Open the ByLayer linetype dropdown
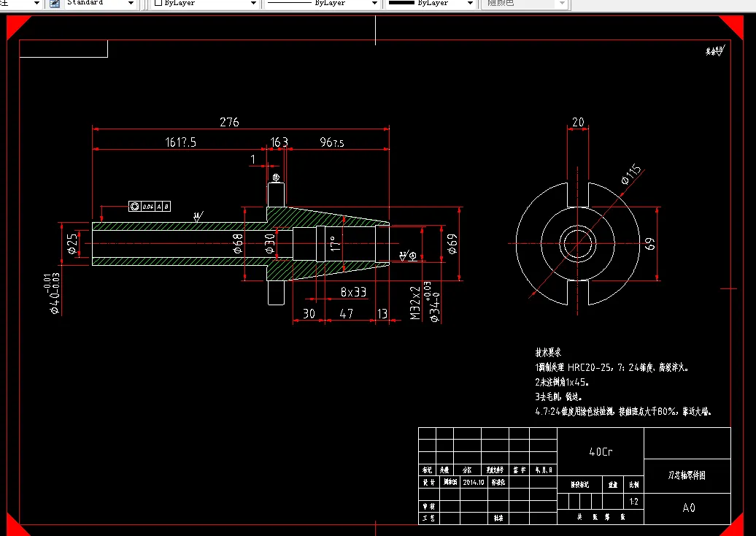 click(374, 4)
